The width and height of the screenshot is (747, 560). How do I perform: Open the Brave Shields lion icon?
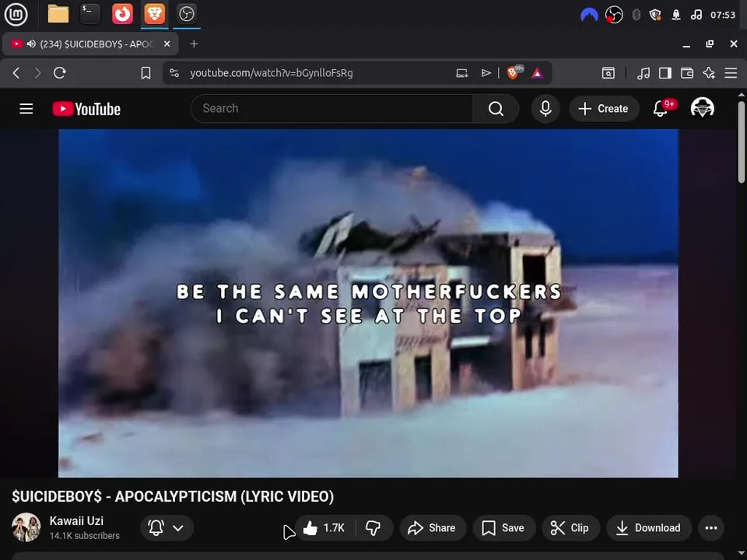point(514,73)
